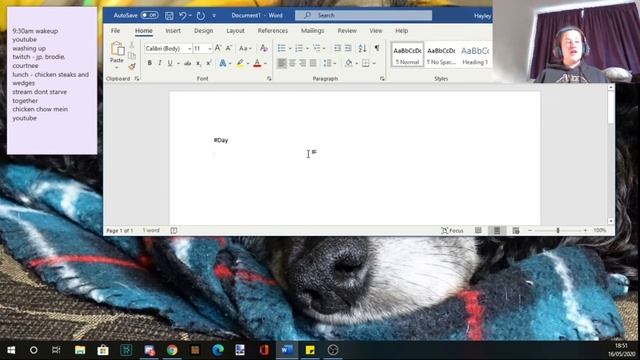Image resolution: width=640 pixels, height=360 pixels.
Task: Open the numbering list dropdown
Action: click(x=307, y=49)
